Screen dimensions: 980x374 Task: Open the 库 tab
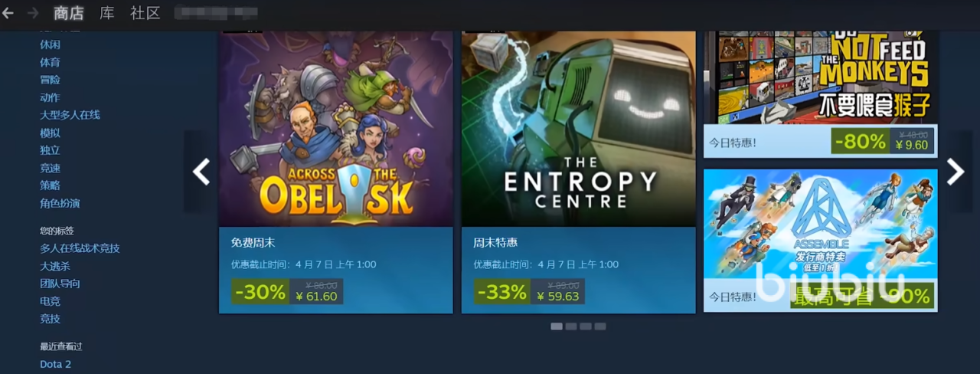click(107, 13)
